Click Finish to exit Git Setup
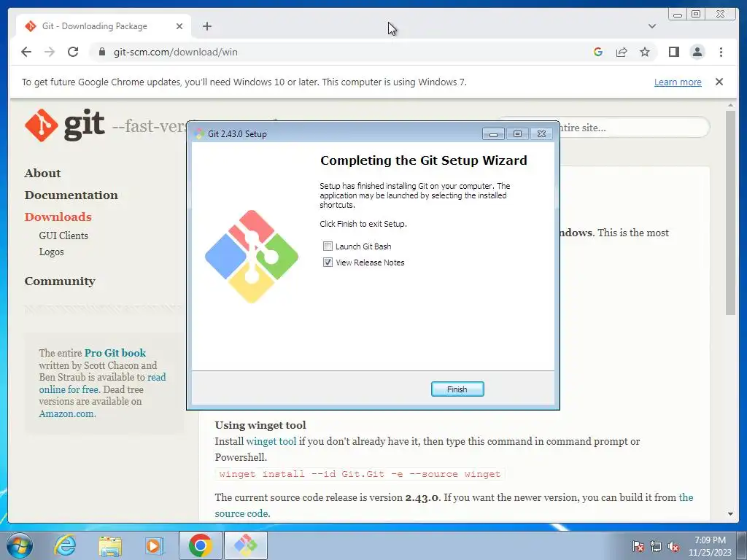 [457, 389]
